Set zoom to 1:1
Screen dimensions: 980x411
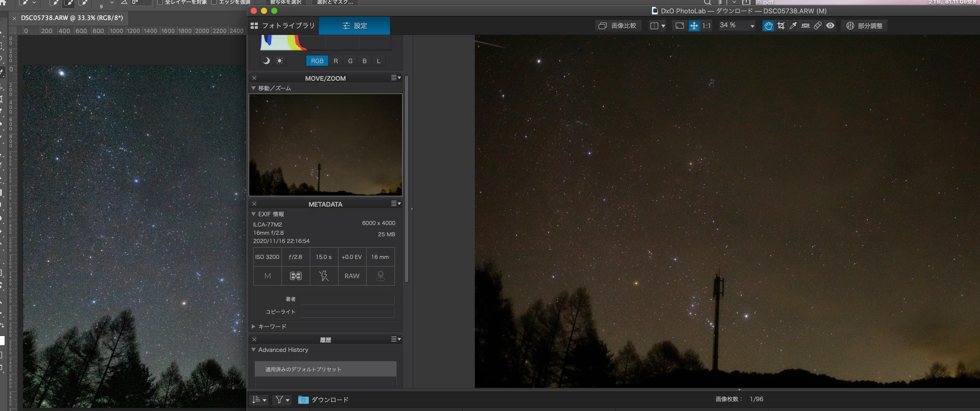[706, 25]
